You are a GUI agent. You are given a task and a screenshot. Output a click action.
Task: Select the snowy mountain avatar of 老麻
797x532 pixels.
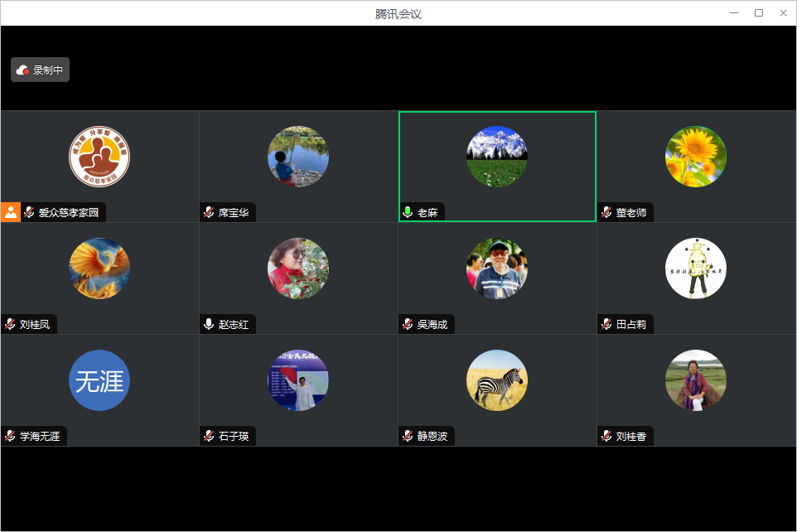[x=497, y=157]
